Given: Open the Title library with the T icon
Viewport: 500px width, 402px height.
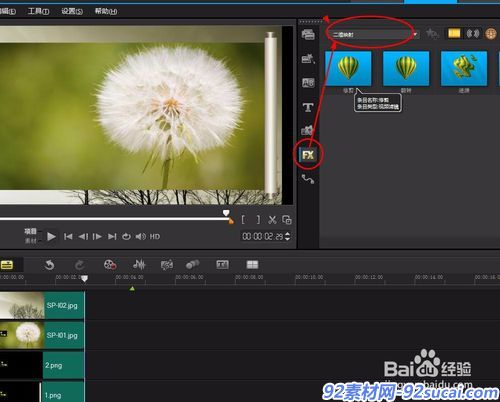Looking at the screenshot, I should [x=308, y=107].
